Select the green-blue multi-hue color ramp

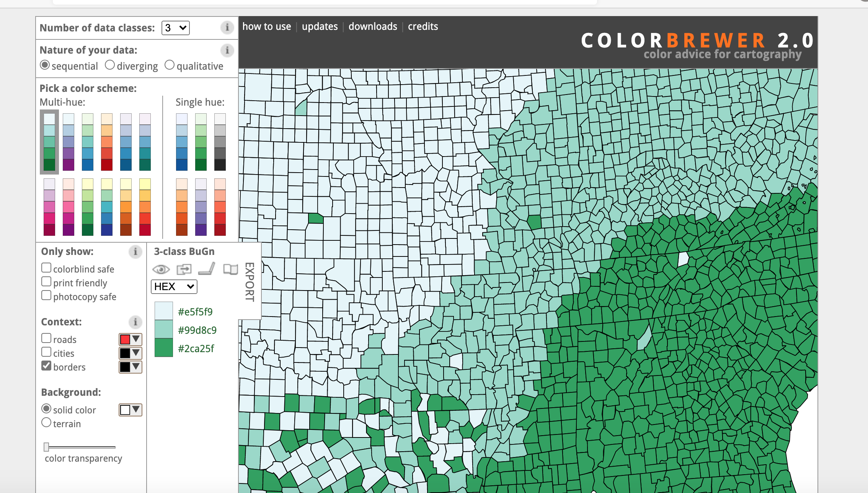click(88, 142)
